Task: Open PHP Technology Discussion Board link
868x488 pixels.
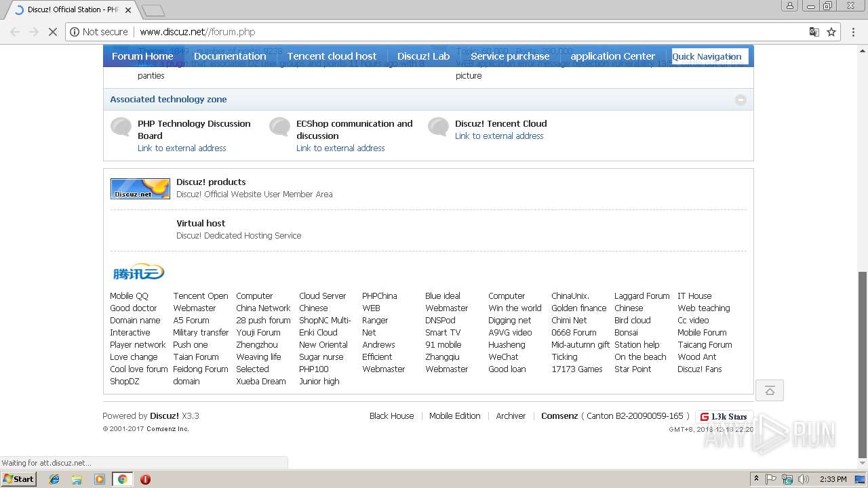Action: coord(194,129)
